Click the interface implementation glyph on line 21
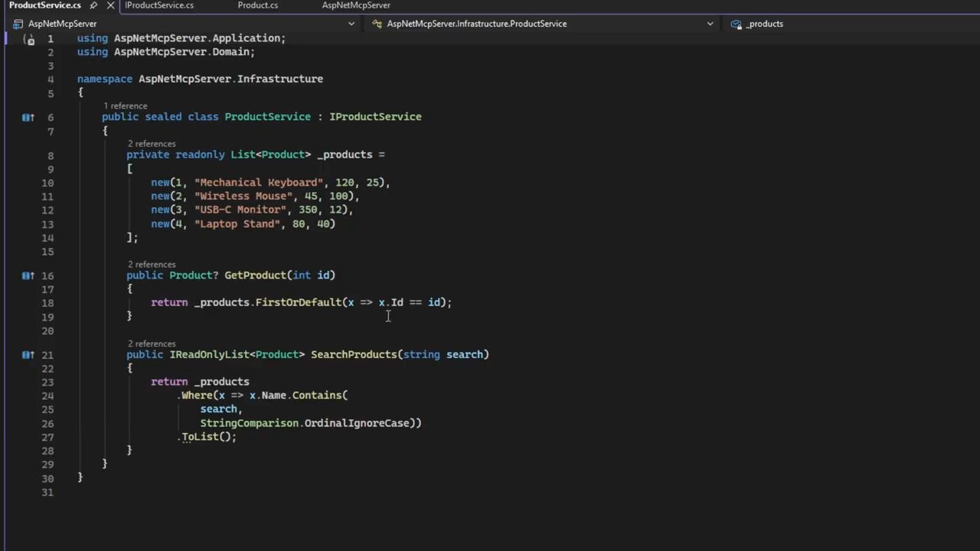The image size is (980, 551). point(28,355)
